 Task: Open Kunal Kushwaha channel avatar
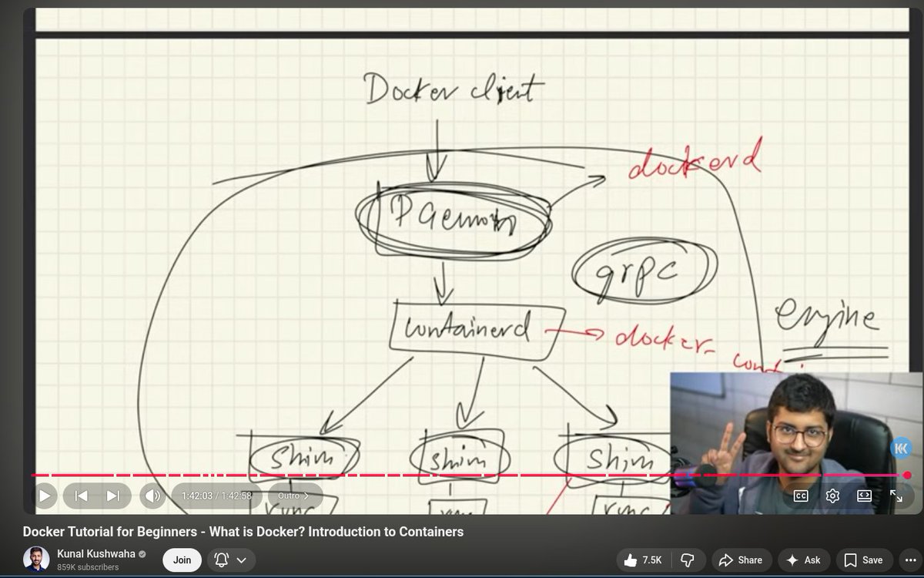click(x=36, y=560)
